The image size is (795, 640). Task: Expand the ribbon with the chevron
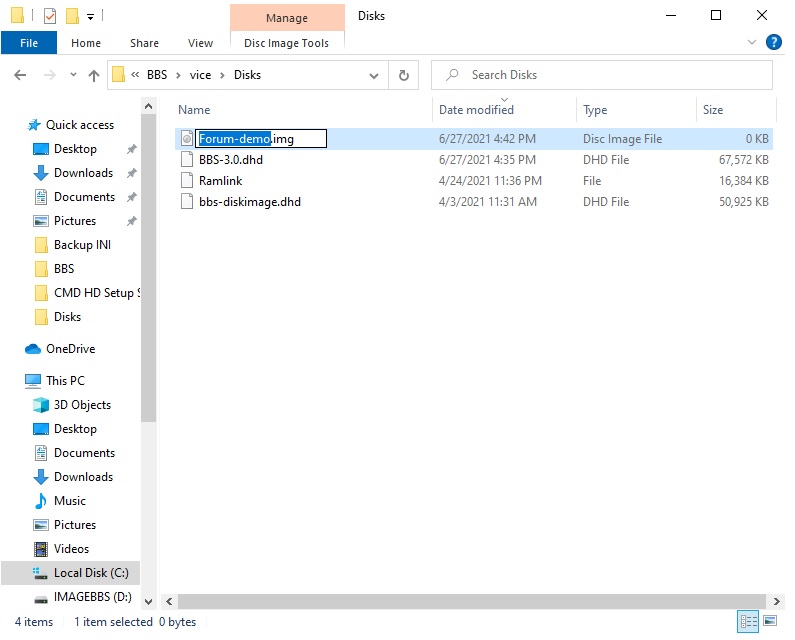point(752,42)
